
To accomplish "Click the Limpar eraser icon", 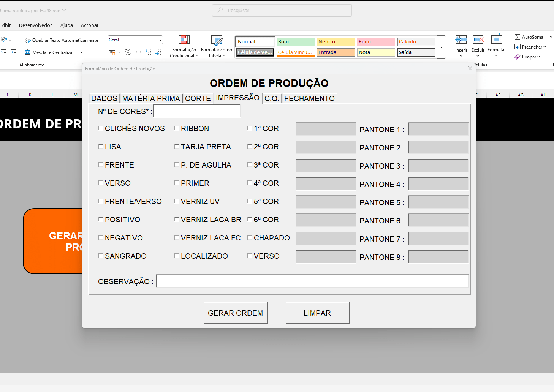I will [518, 57].
